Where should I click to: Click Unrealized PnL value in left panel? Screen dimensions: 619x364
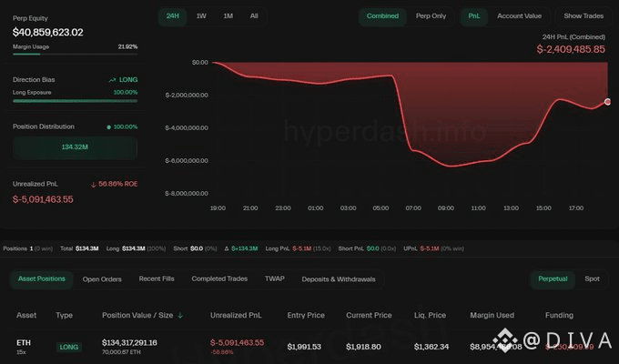pos(43,199)
